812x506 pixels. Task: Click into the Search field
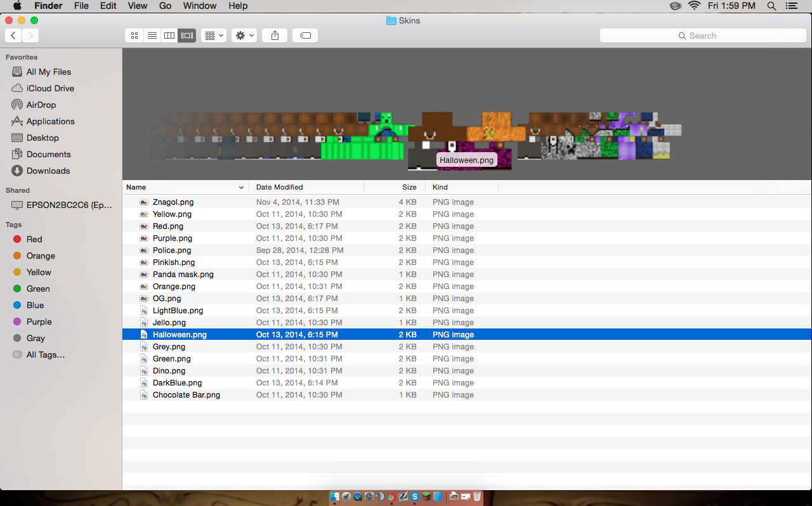703,36
